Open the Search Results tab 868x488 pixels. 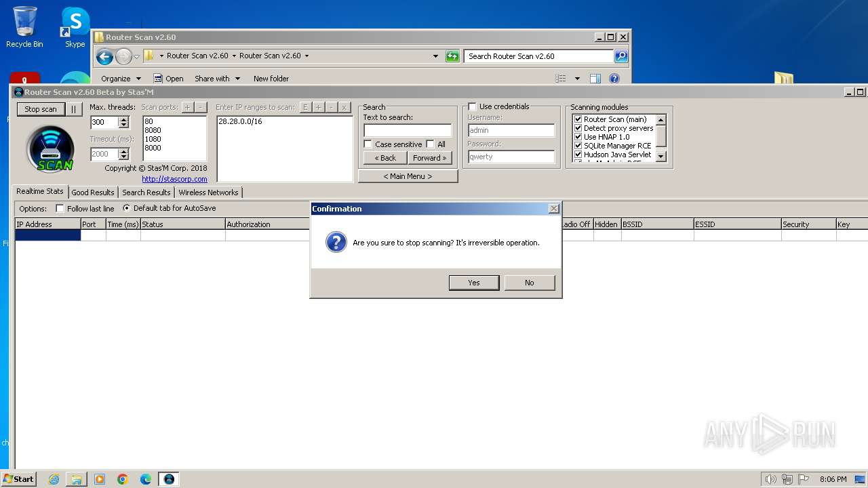pyautogui.click(x=146, y=192)
